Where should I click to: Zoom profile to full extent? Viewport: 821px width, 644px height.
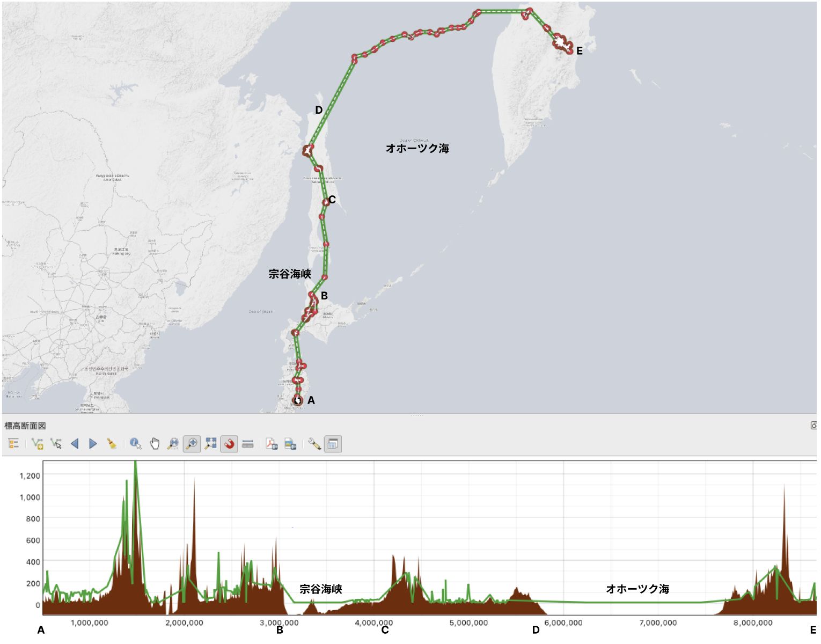210,444
